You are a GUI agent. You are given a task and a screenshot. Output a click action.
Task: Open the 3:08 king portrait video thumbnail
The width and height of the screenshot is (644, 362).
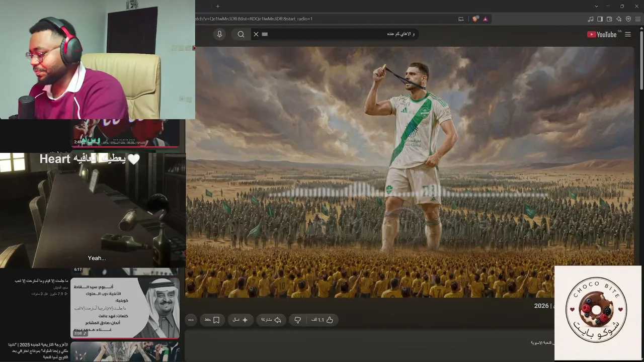tap(125, 307)
